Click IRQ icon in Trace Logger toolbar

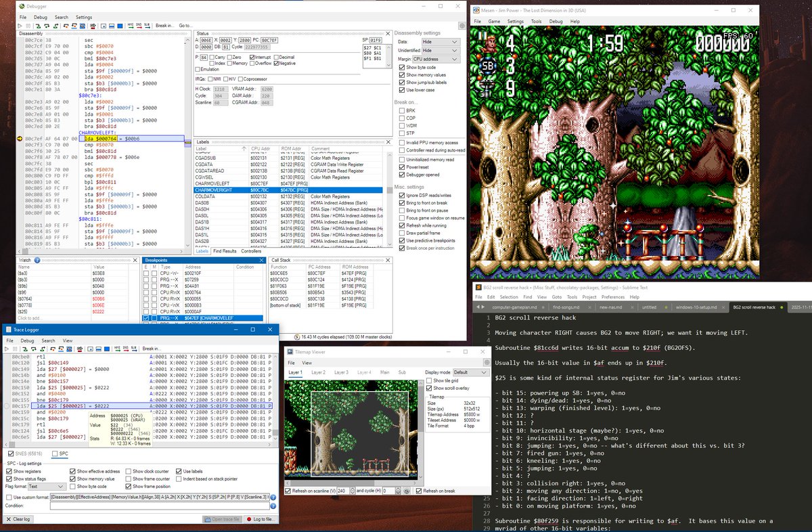point(126,349)
